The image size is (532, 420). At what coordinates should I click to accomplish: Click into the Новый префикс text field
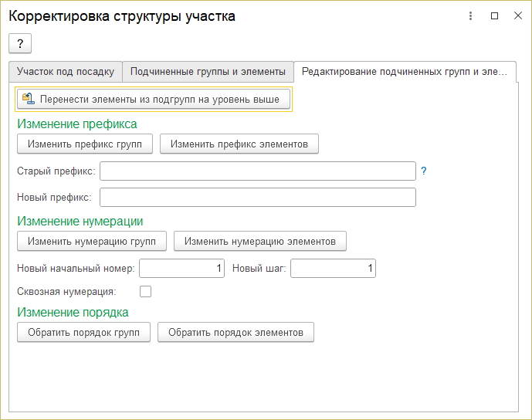coord(258,198)
